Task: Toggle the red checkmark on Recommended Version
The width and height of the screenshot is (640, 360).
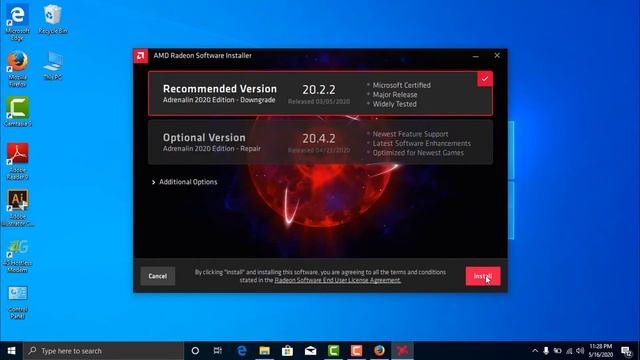Action: coord(485,79)
